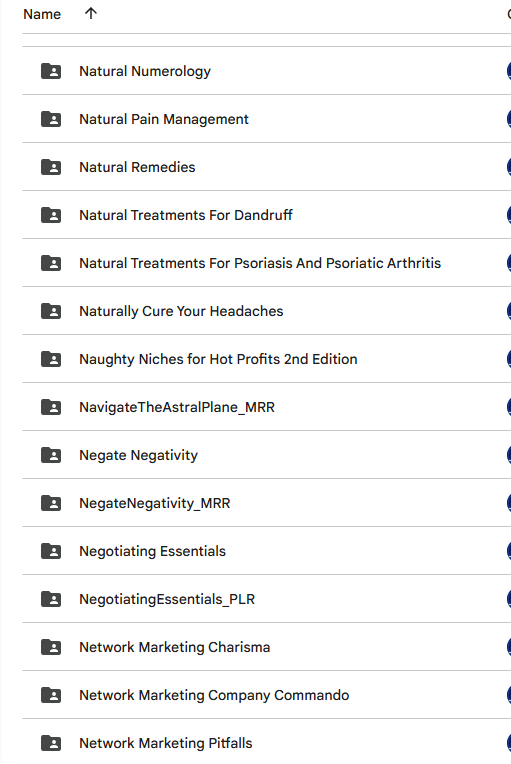Open Natural Treatments For Psoriasis folder name
511x764 pixels.
[x=260, y=263]
